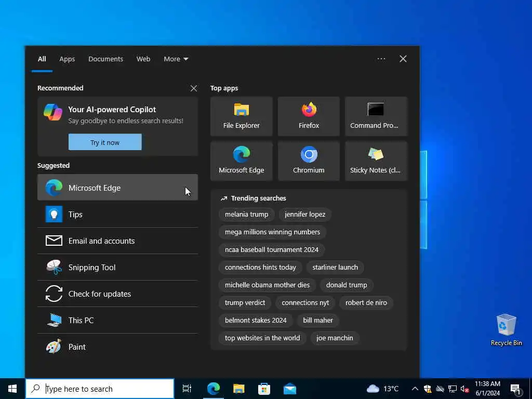Viewport: 532px width, 399px height.
Task: Open the Tips app
Action: 117,214
